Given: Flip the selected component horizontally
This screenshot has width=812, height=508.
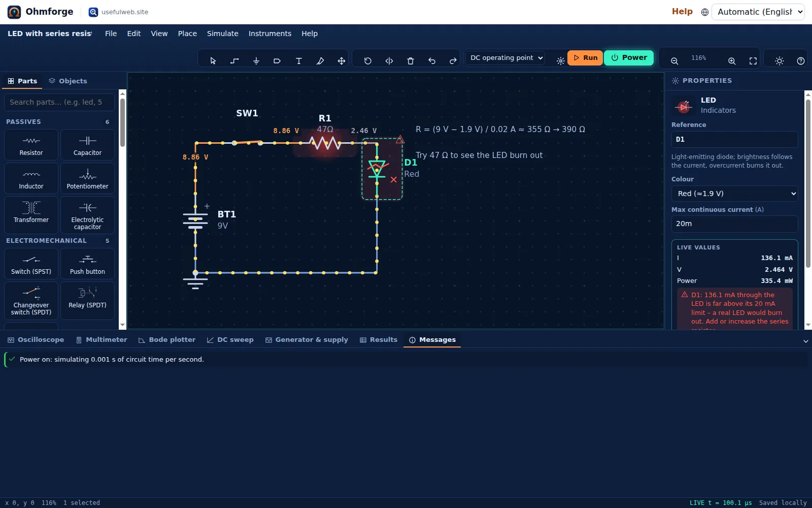Looking at the screenshot, I should (389, 60).
